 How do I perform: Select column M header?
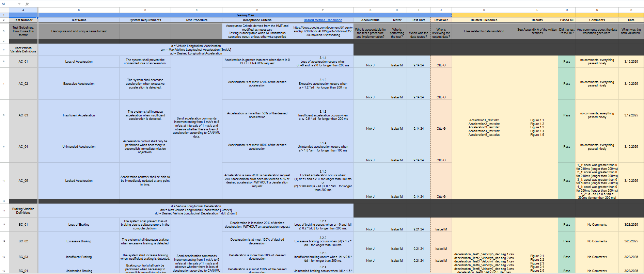click(566, 10)
